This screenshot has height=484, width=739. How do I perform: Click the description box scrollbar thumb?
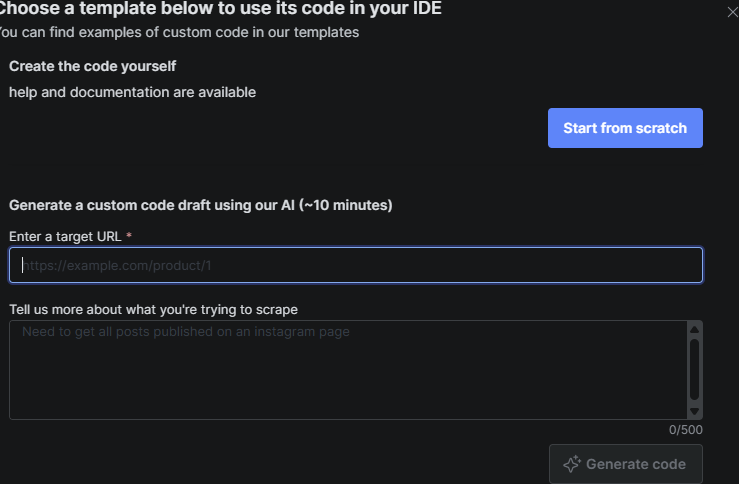[x=694, y=370]
